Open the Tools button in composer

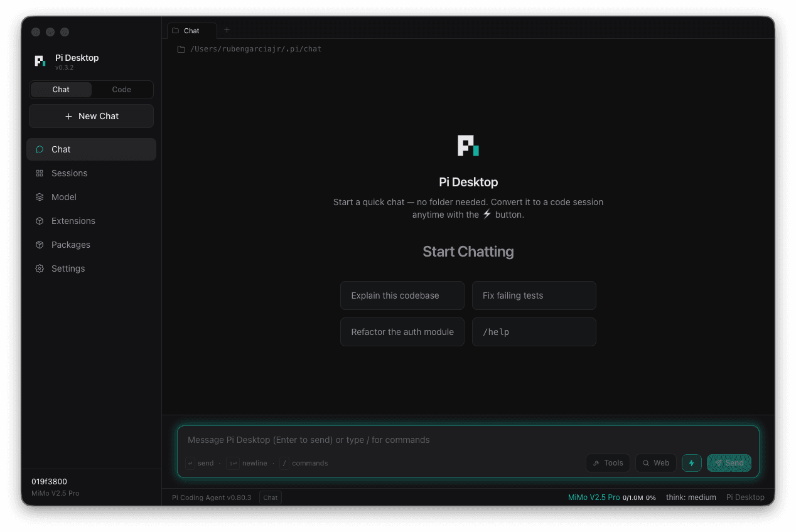[x=608, y=463]
